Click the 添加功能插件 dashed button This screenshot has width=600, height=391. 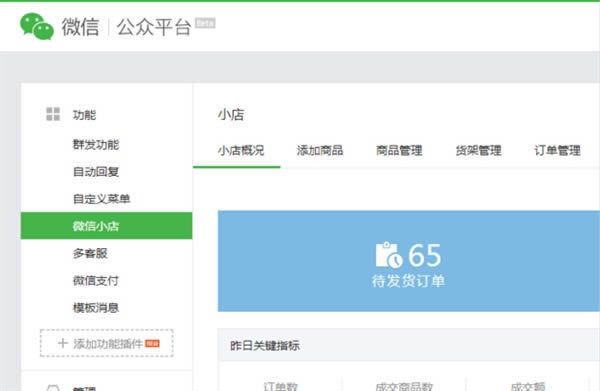pyautogui.click(x=107, y=343)
